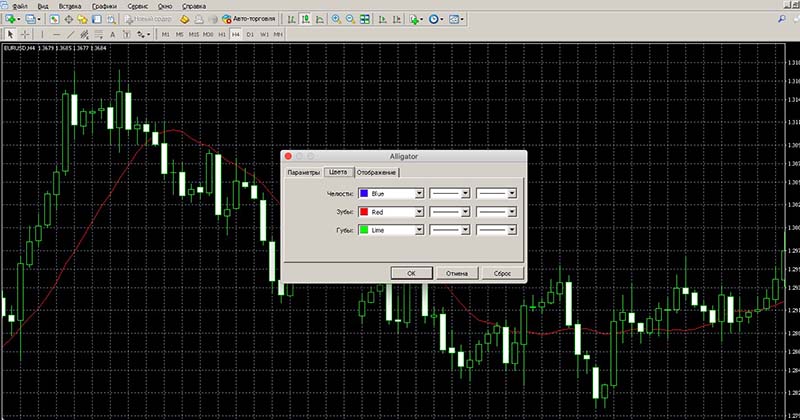Switch chart to M15 timeframe
800x420 pixels.
(x=193, y=34)
